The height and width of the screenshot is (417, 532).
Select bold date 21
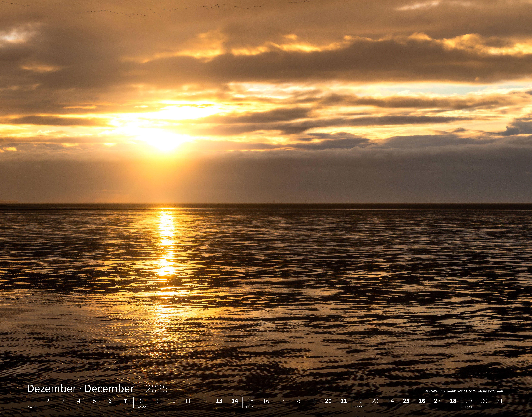[344, 401]
